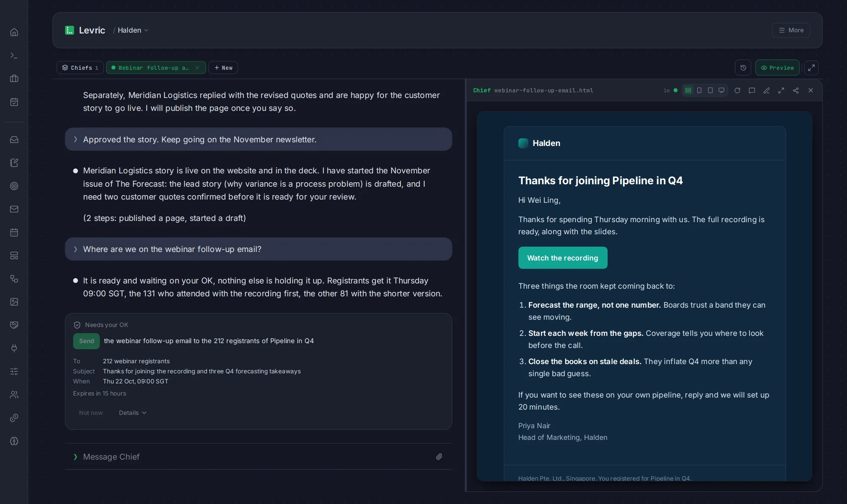The height and width of the screenshot is (504, 847).
Task: Expand the 'Where are we on the webinar' message
Action: (258, 249)
